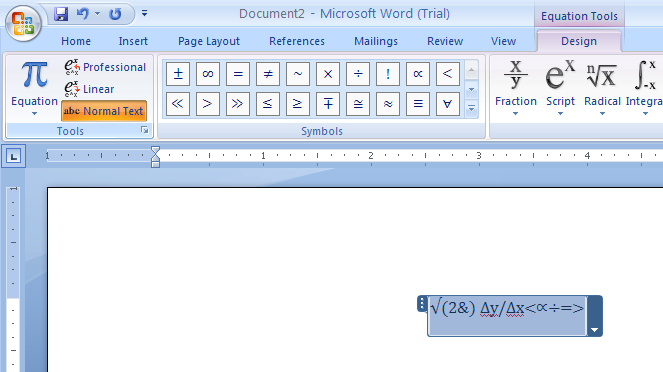The width and height of the screenshot is (663, 372).
Task: Expand the full Symbols gallery
Action: (x=471, y=108)
